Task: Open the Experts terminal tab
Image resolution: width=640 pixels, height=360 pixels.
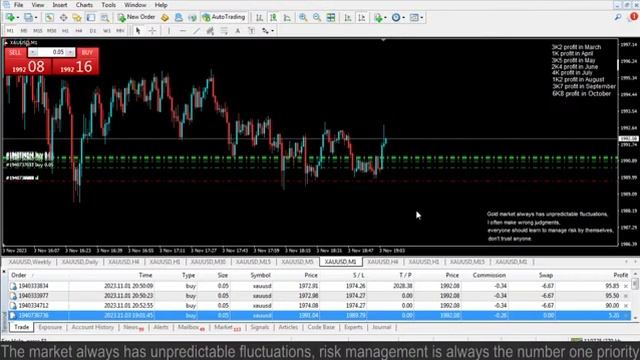Action: (x=353, y=327)
